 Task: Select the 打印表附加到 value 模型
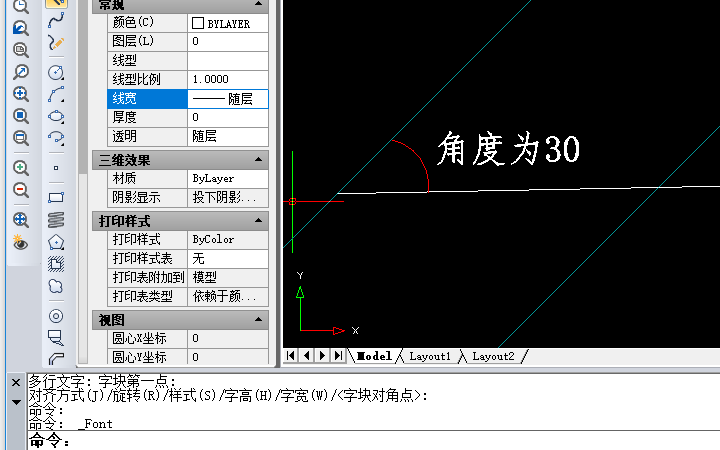tap(228, 277)
